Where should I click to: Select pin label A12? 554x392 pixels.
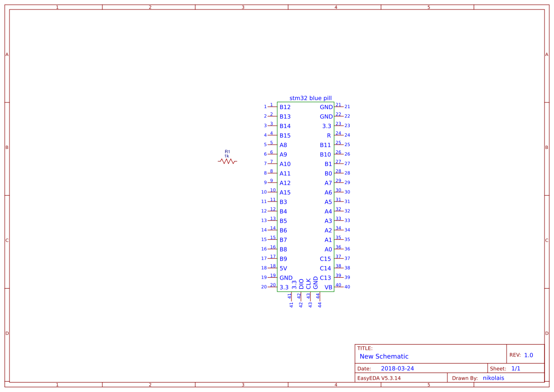285,183
